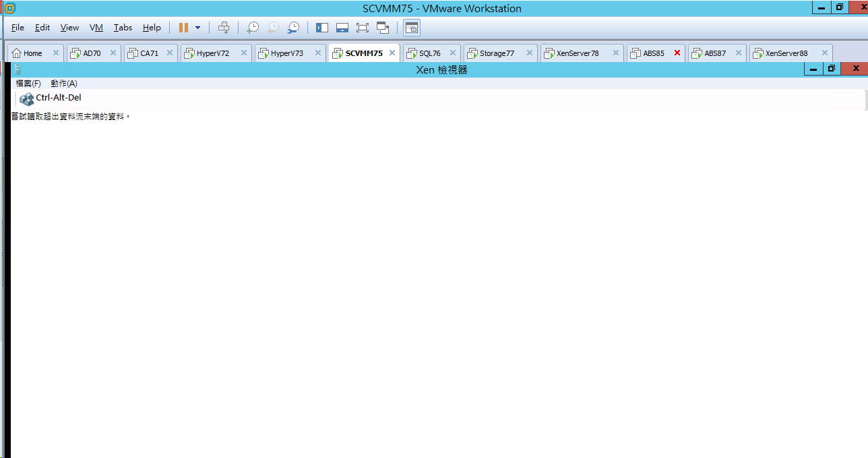Take a snapshot of this virtual machine
This screenshot has height=458, width=868.
tap(253, 28)
